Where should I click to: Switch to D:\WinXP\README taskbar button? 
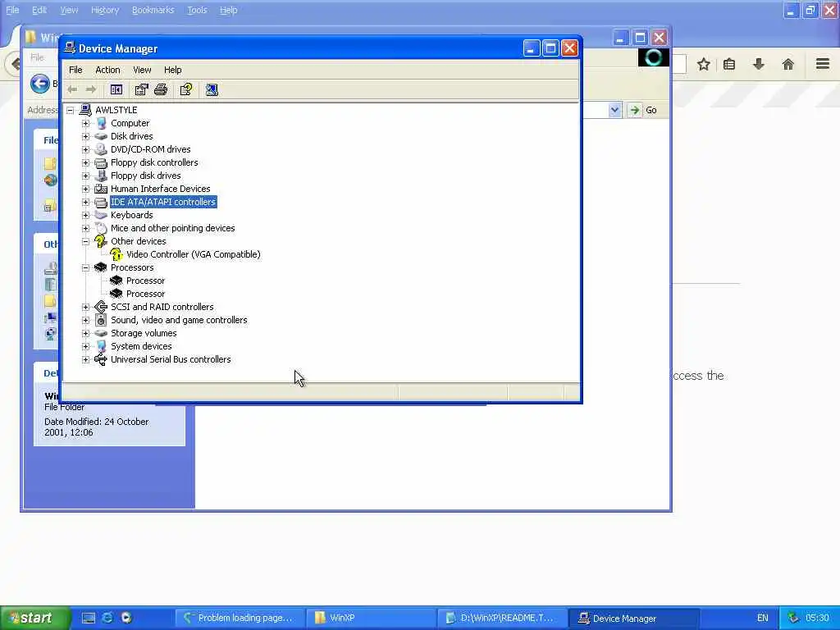tap(503, 618)
